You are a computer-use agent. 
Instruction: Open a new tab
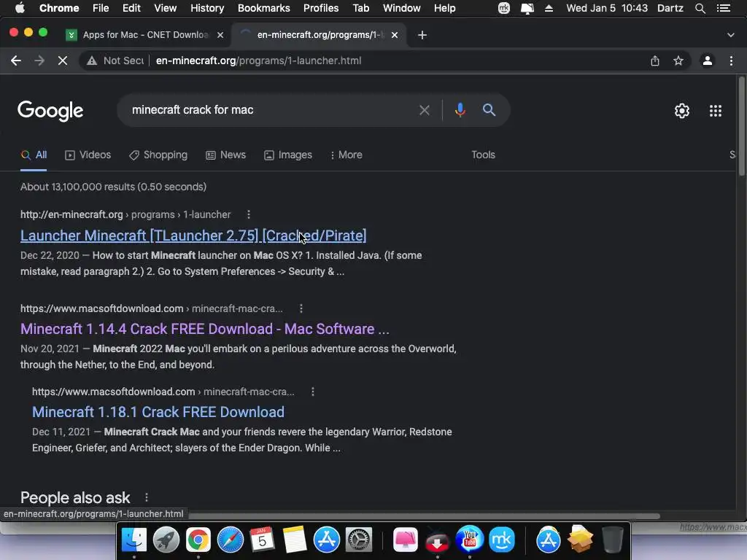[422, 35]
